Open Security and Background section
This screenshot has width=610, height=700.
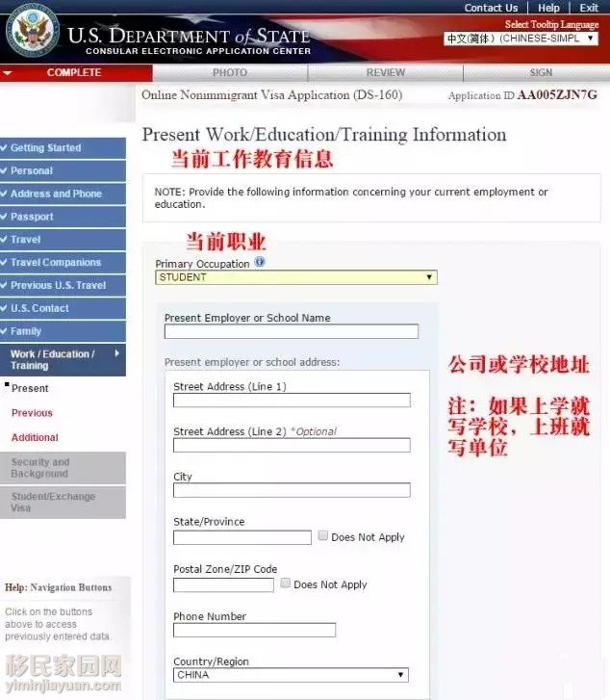(x=63, y=468)
